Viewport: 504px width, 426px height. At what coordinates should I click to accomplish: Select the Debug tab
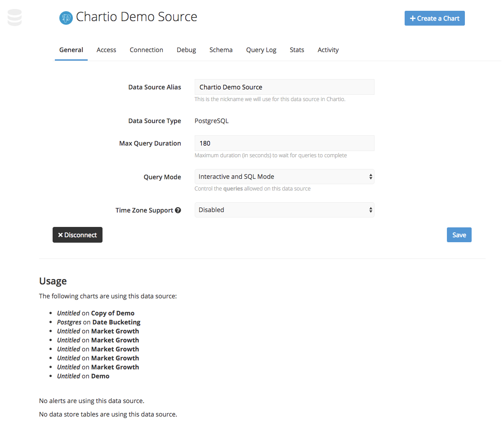tap(187, 50)
